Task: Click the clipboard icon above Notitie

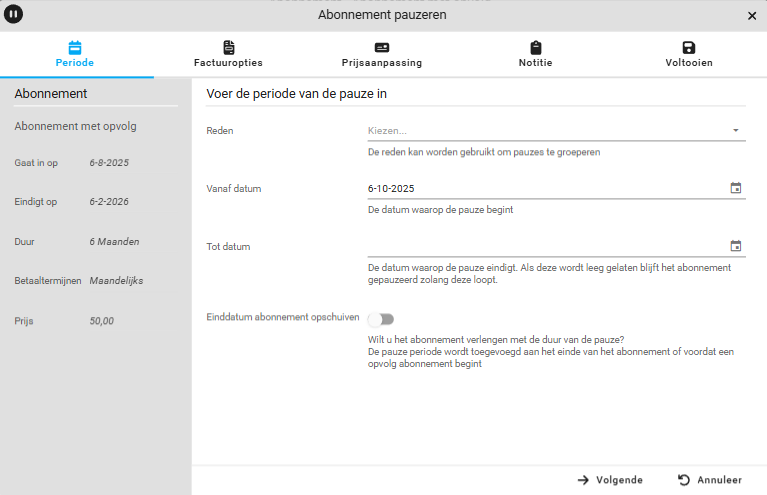Action: [x=535, y=47]
